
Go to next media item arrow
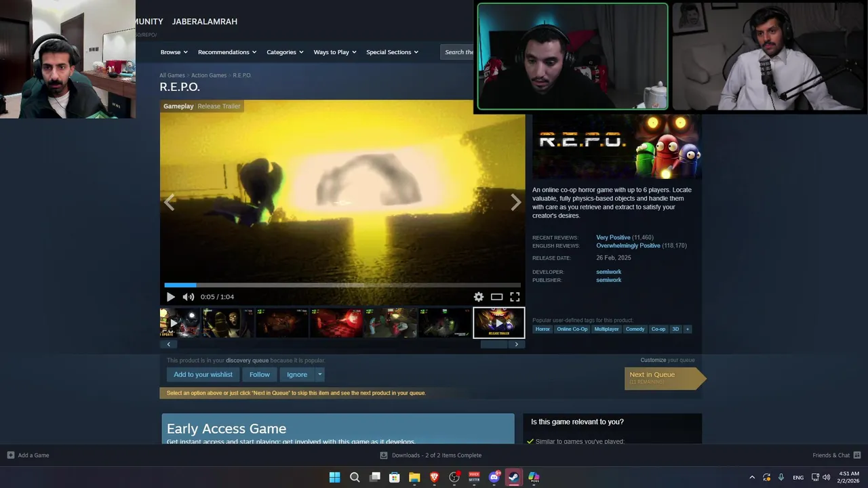tap(516, 202)
